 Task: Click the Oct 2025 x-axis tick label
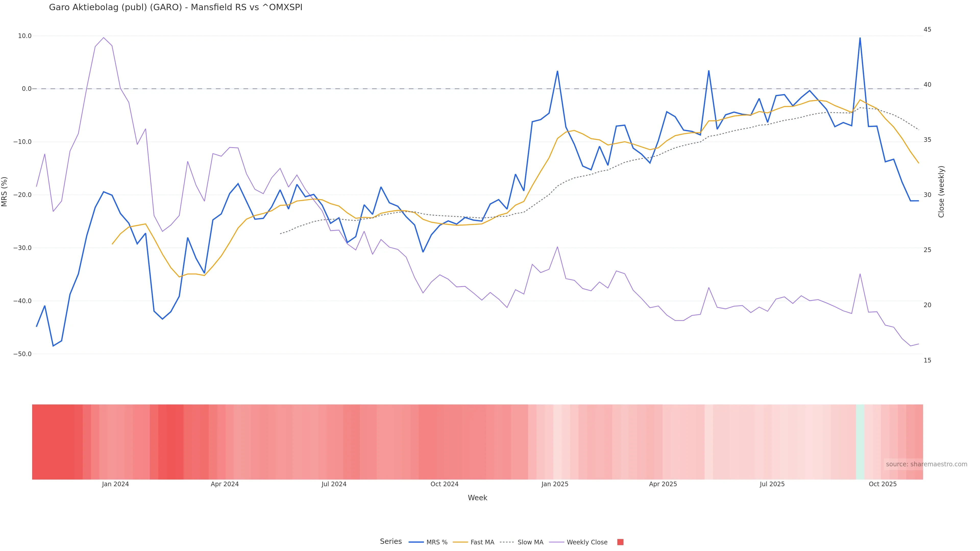(883, 484)
